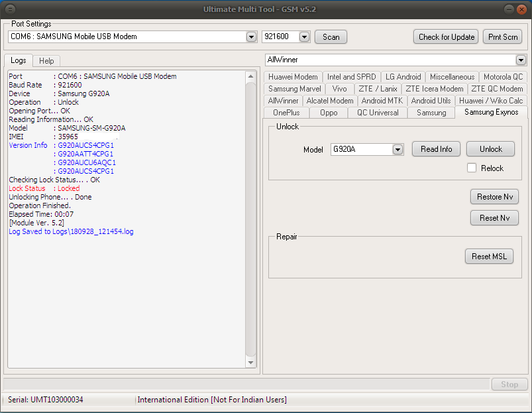Select the Samsung Exynos tab
The image size is (532, 413).
[x=491, y=112]
